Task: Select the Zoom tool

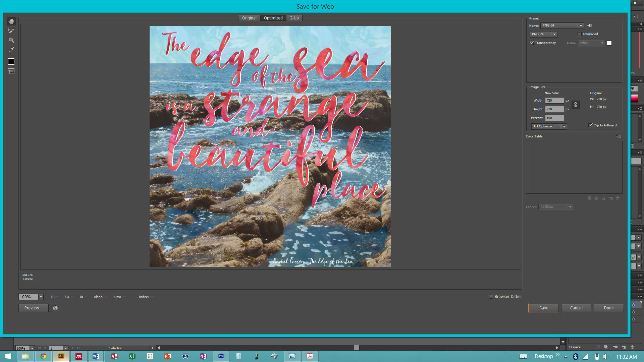Action: coord(11,40)
